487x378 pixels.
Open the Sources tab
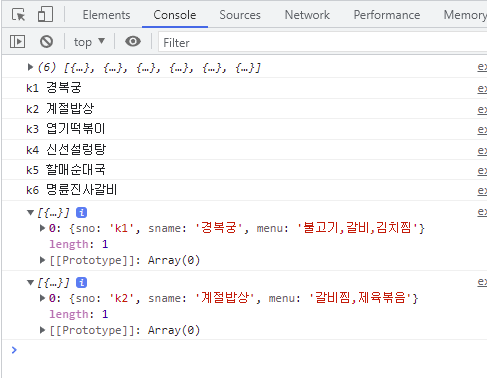[240, 15]
